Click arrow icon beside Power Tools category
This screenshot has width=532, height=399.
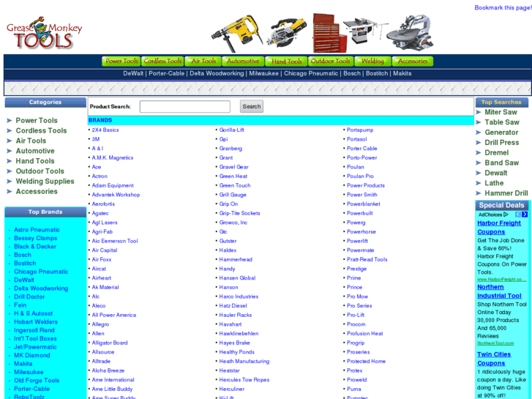point(10,121)
